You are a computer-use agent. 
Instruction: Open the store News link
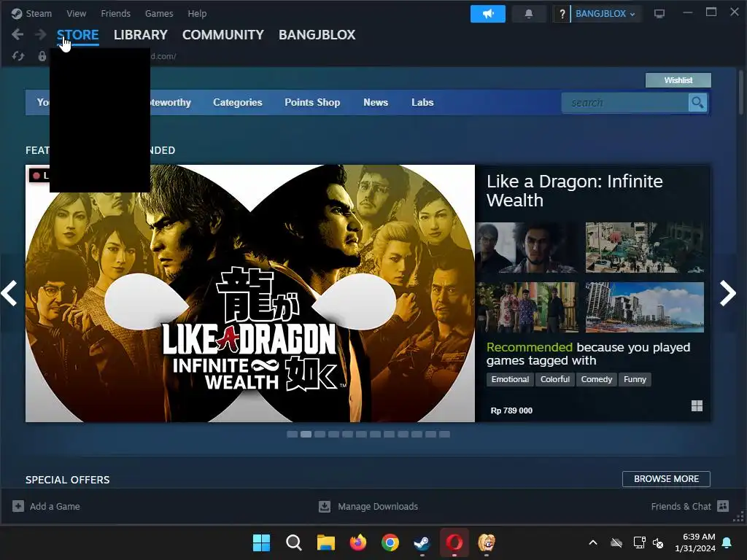click(x=376, y=102)
